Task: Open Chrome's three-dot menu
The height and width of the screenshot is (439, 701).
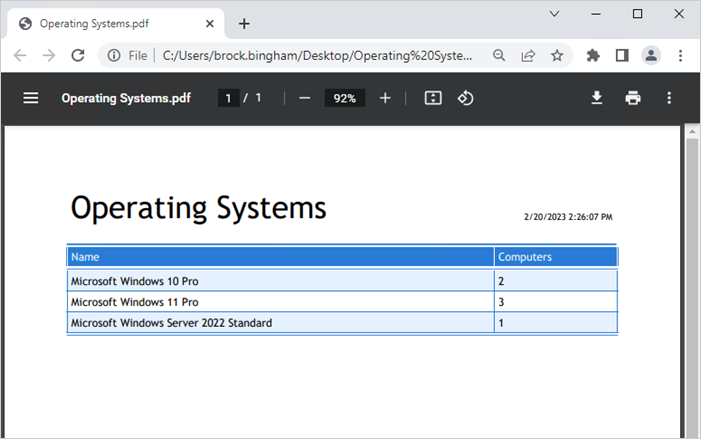Action: pyautogui.click(x=680, y=55)
